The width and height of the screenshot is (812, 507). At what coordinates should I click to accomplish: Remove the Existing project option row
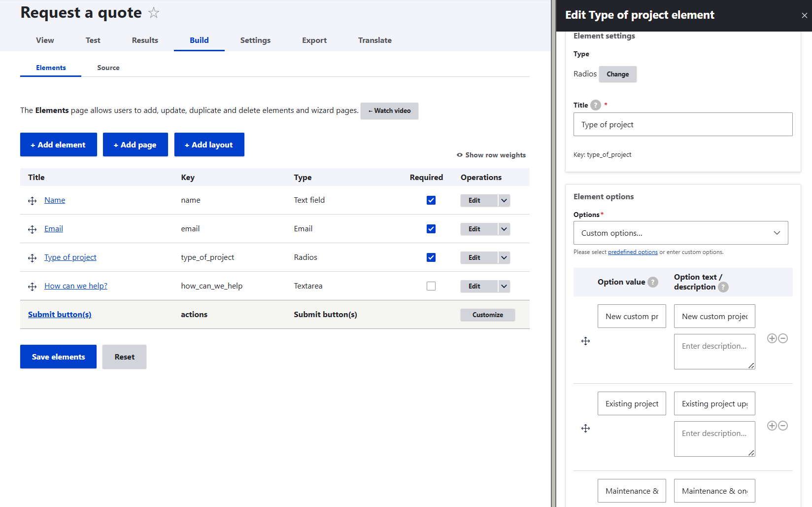[x=783, y=426]
